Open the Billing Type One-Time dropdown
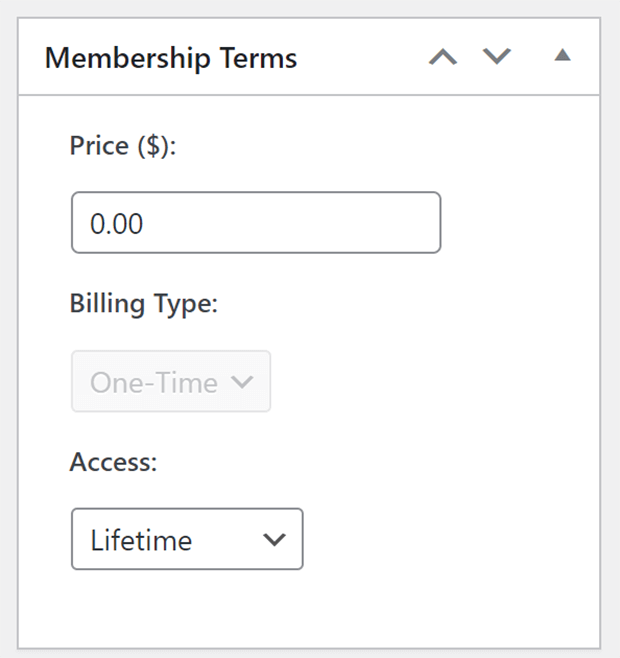The height and width of the screenshot is (658, 620). click(x=171, y=381)
